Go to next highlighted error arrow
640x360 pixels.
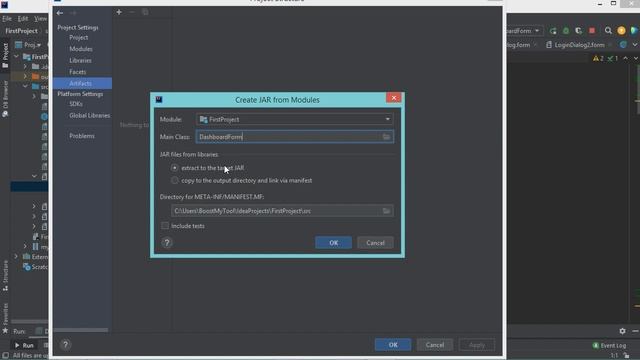[636, 59]
